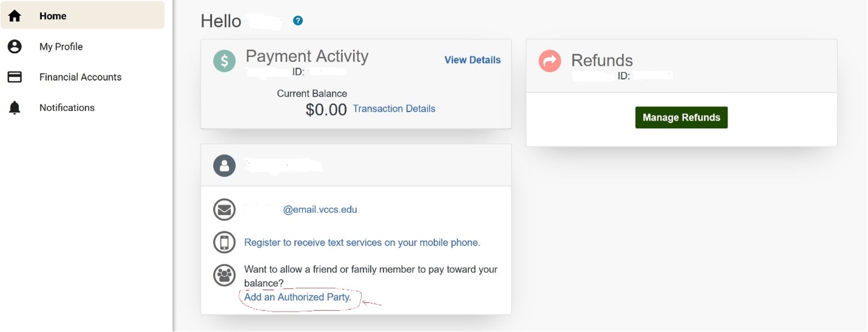Image resolution: width=868 pixels, height=332 pixels.
Task: Click the blue help question mark icon
Action: click(x=297, y=21)
